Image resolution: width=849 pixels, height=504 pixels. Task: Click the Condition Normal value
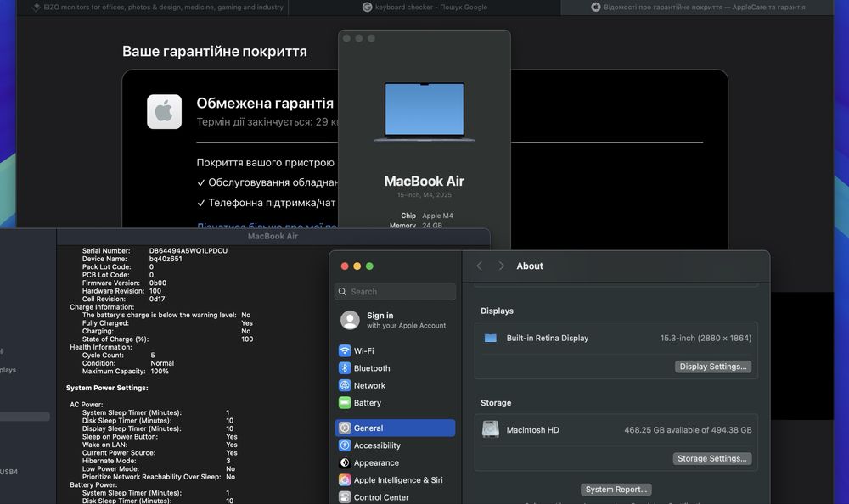point(162,363)
